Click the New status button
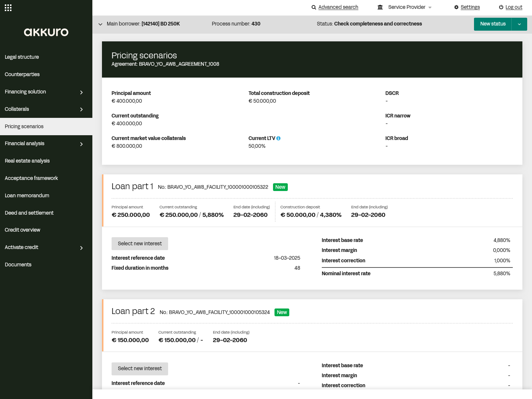532x399 pixels. coord(493,24)
